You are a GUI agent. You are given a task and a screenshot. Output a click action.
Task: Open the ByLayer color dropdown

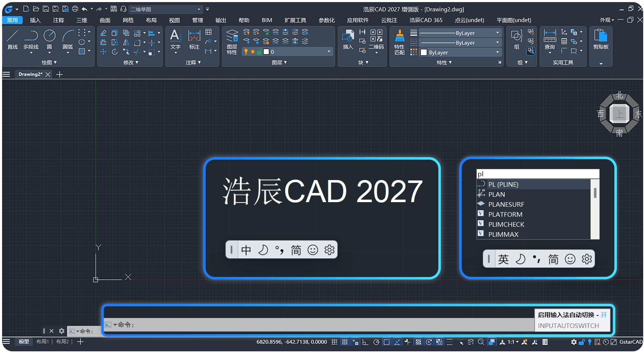point(460,53)
